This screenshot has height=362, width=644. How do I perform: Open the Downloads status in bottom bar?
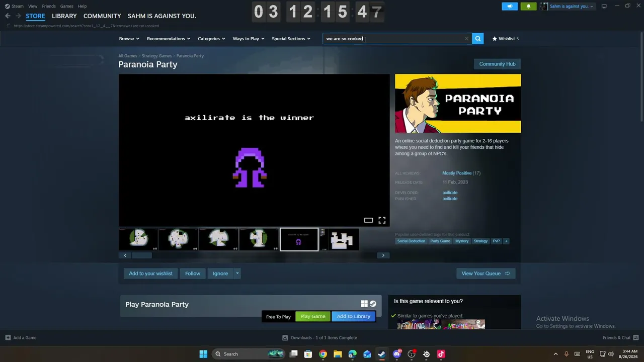[x=319, y=338]
